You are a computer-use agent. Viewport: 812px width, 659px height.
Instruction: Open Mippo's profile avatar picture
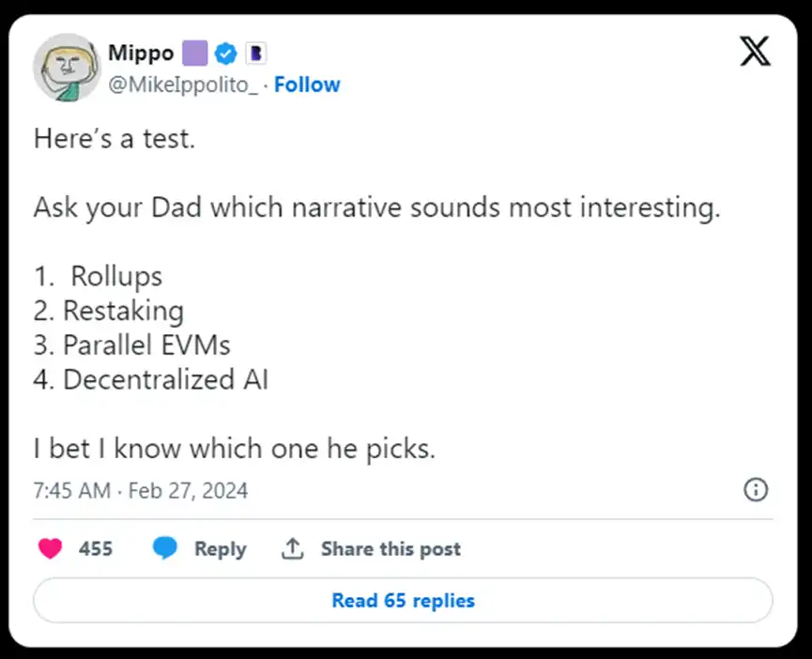coord(66,67)
